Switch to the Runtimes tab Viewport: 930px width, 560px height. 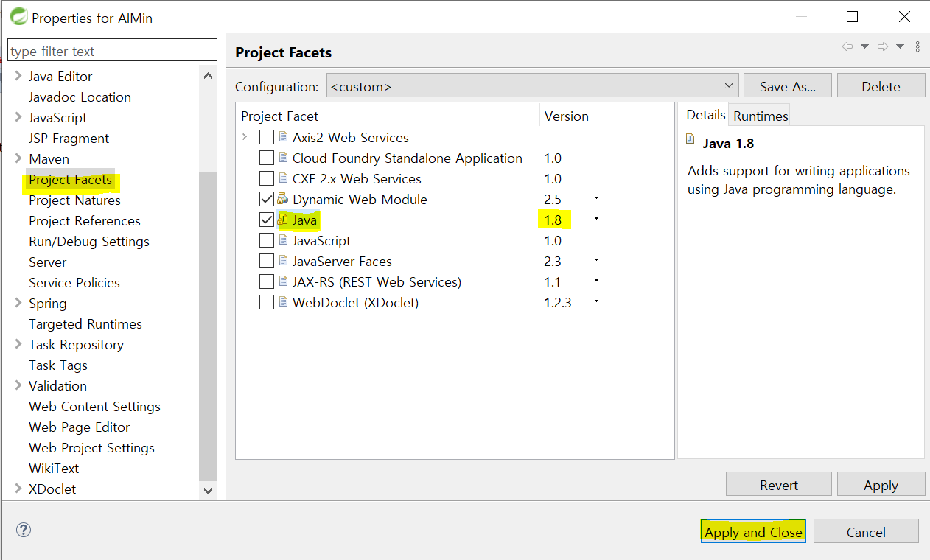coord(761,116)
